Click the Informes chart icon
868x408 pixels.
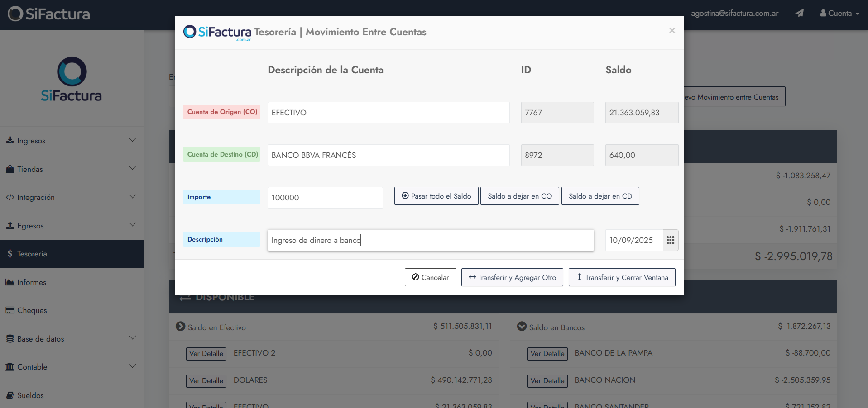click(10, 282)
